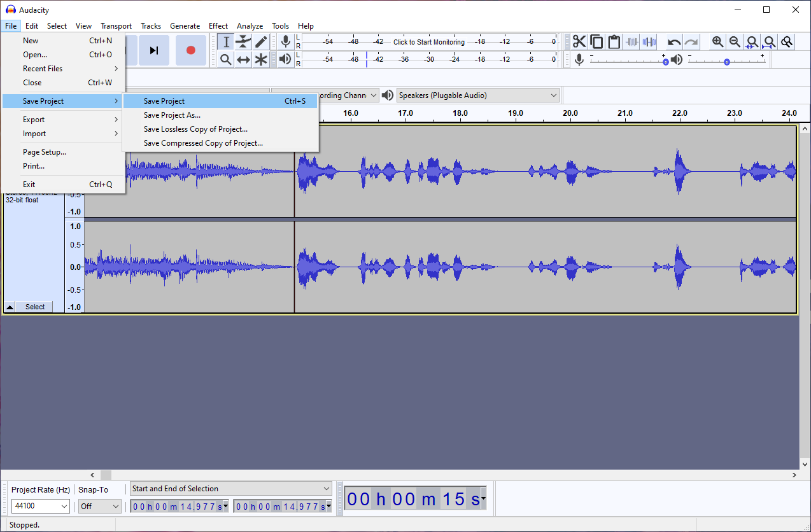The image size is (811, 532).
Task: Select the Zoom (magnifier) tool
Action: (x=226, y=59)
